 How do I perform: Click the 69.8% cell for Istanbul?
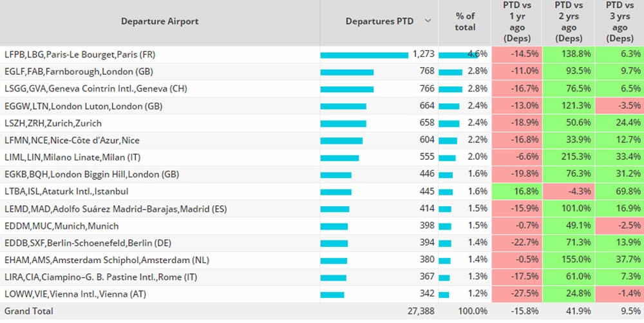point(620,191)
